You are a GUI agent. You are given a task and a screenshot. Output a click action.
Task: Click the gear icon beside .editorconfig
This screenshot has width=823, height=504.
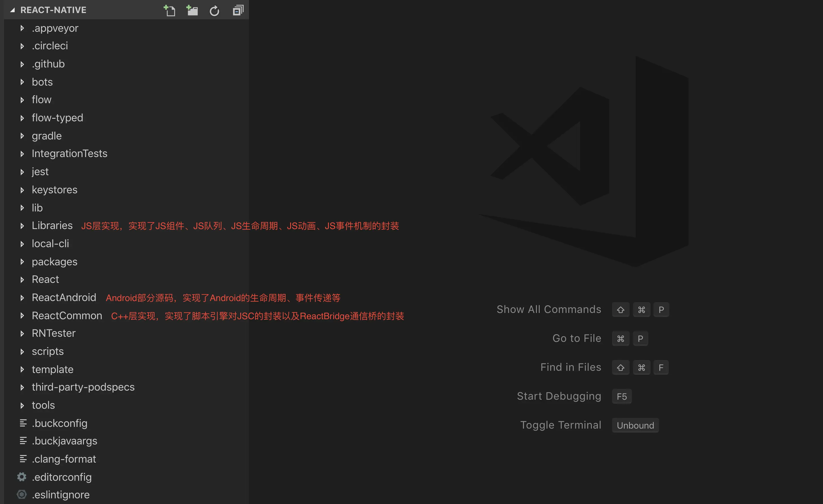click(22, 477)
